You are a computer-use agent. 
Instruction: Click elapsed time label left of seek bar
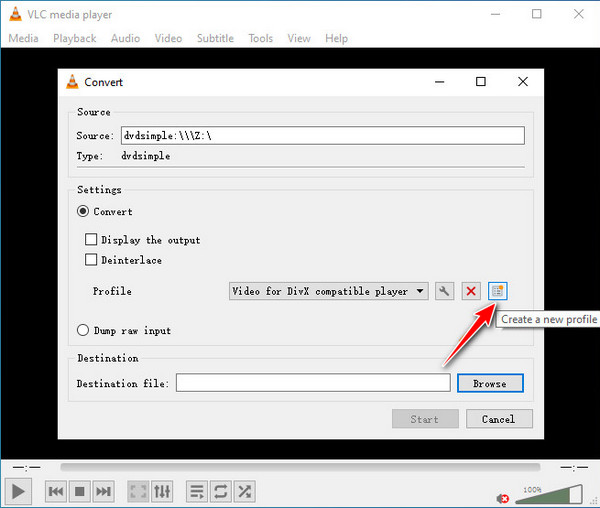tap(26, 467)
